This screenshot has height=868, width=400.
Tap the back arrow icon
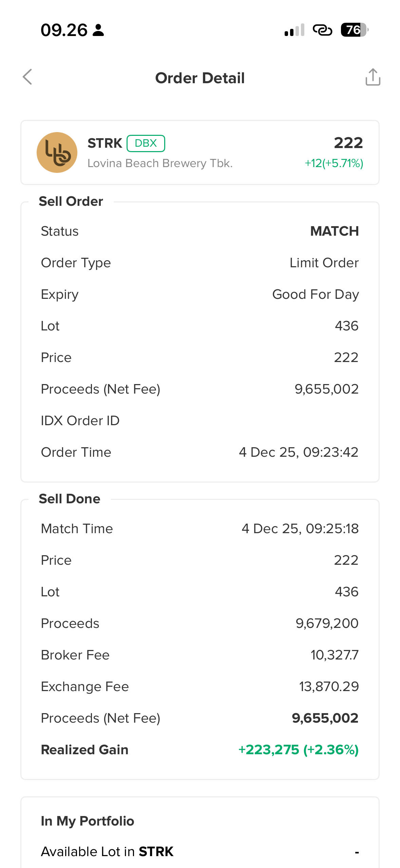27,77
